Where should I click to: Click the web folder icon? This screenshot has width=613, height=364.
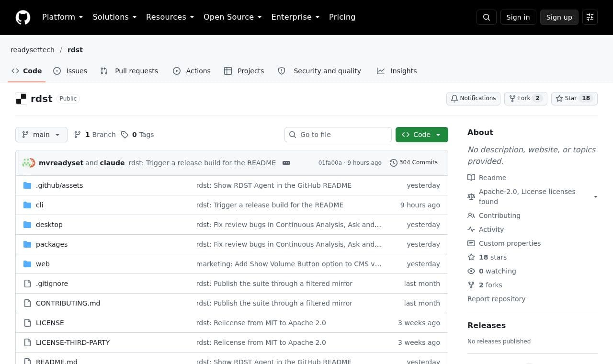click(27, 264)
